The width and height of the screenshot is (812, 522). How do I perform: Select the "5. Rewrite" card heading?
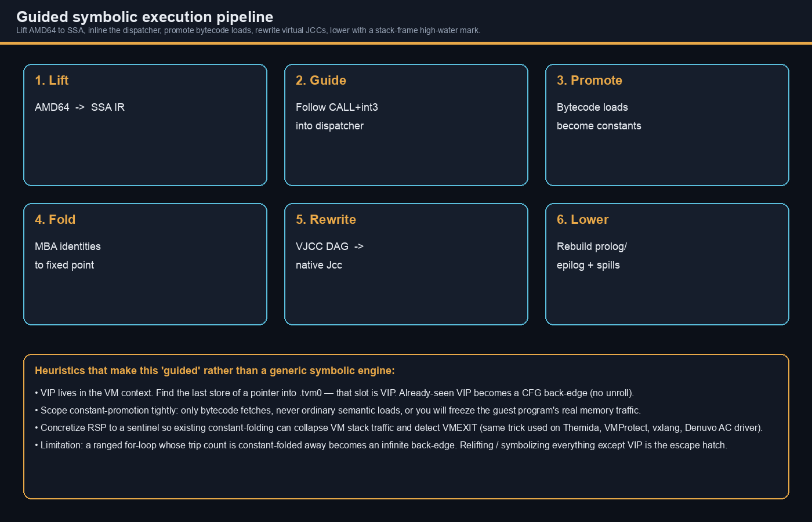(326, 220)
